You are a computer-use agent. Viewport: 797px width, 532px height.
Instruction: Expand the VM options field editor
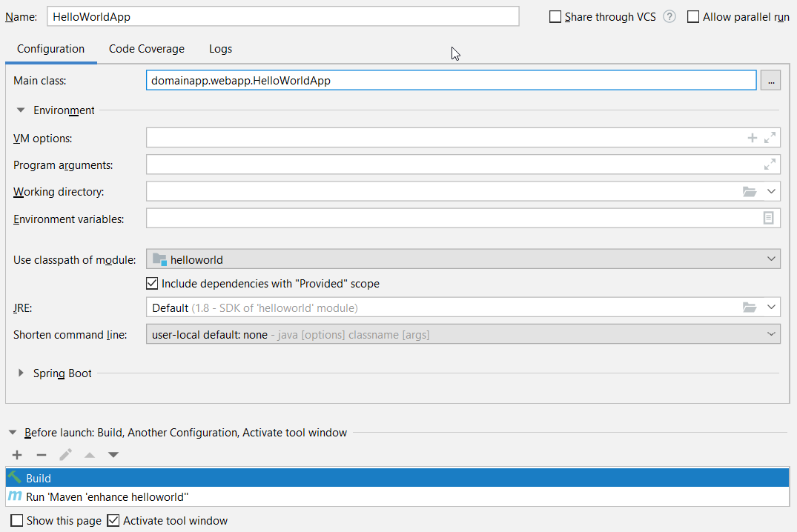[x=770, y=138]
